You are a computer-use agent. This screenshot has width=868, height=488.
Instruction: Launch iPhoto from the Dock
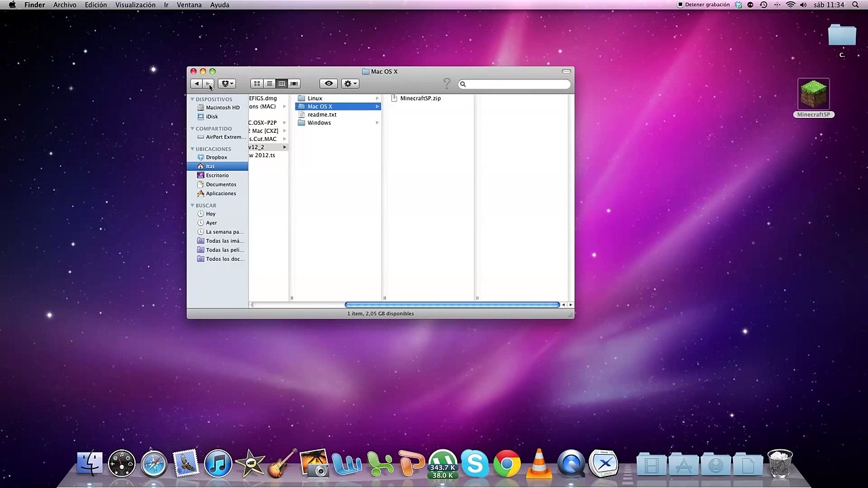(314, 464)
